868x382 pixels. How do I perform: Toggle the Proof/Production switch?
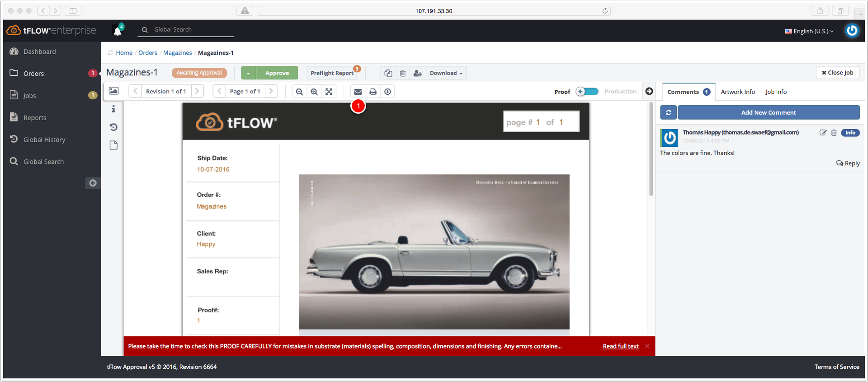coord(587,92)
